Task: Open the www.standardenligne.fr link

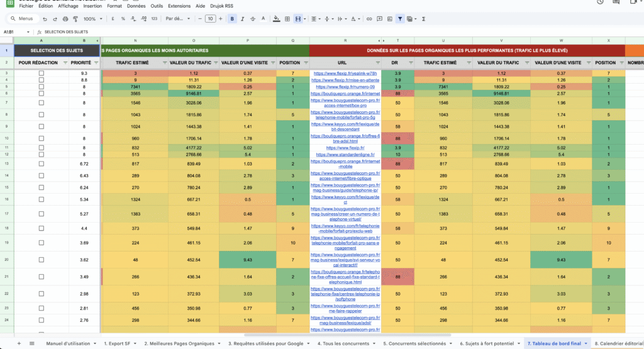Action: [345, 155]
